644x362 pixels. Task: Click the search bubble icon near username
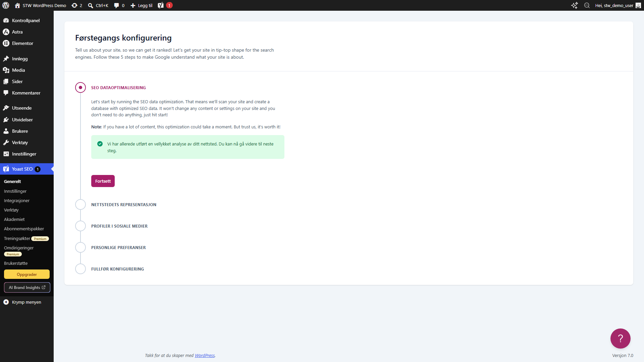(x=587, y=5)
